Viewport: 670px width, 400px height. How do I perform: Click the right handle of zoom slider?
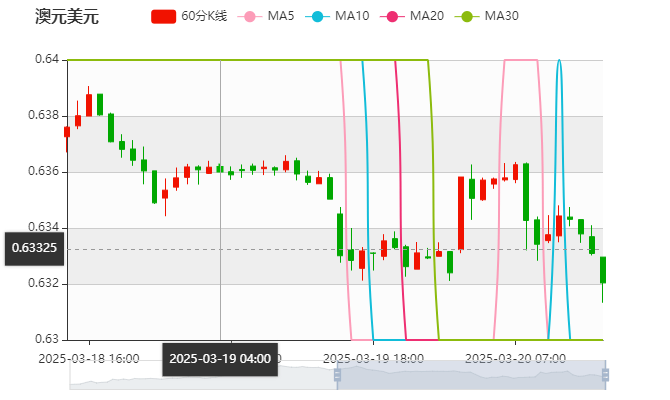click(x=605, y=375)
